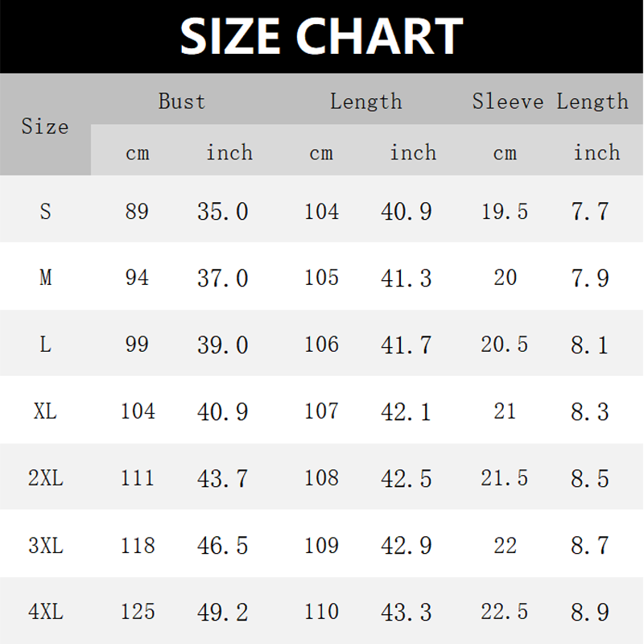Image resolution: width=644 pixels, height=644 pixels.
Task: Select the 49.2 inch bust value
Action: tap(223, 612)
